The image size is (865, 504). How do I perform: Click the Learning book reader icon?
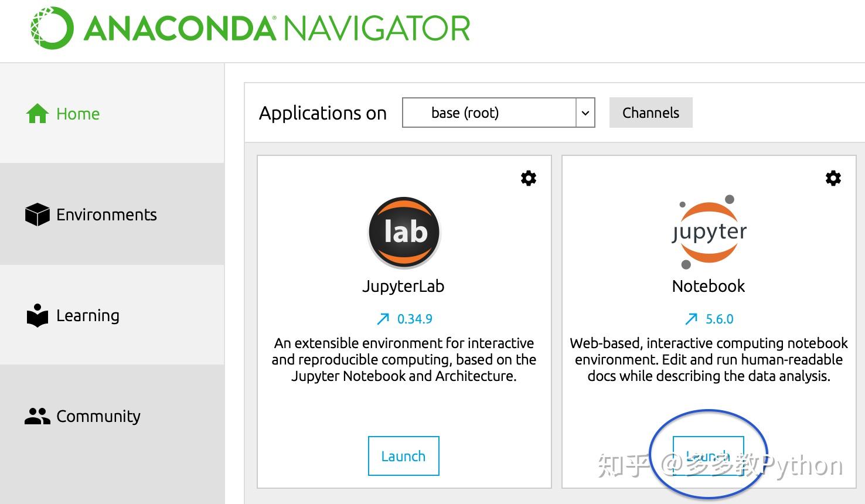[x=38, y=315]
